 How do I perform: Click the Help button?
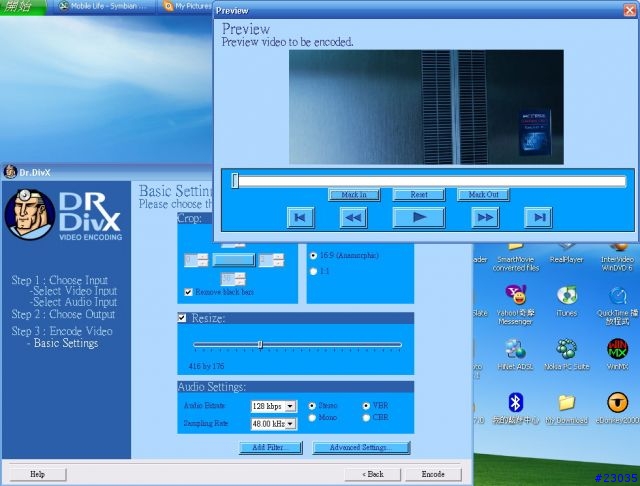[x=38, y=474]
